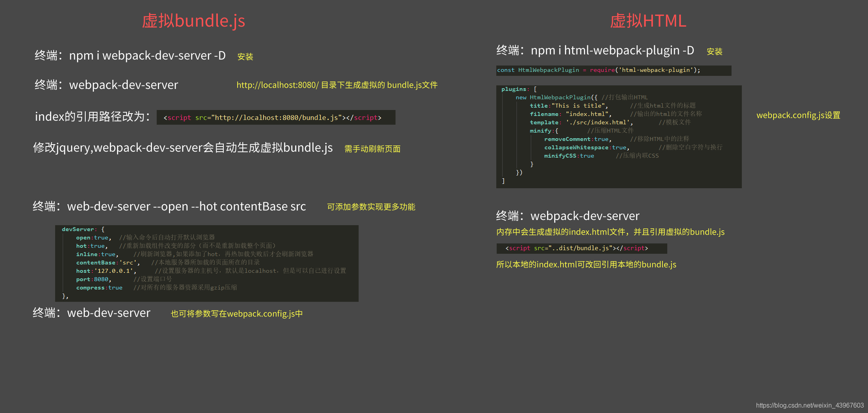Click the collapseWhitespace:true code line

click(633, 147)
